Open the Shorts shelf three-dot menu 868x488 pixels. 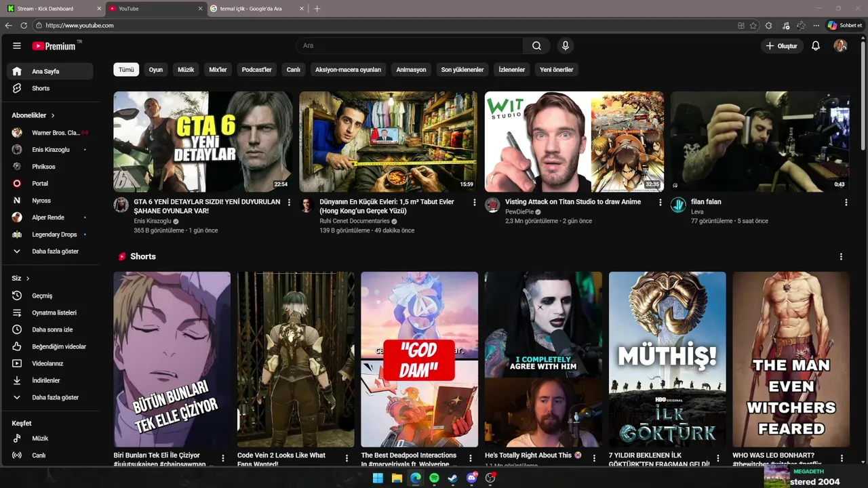tap(841, 257)
